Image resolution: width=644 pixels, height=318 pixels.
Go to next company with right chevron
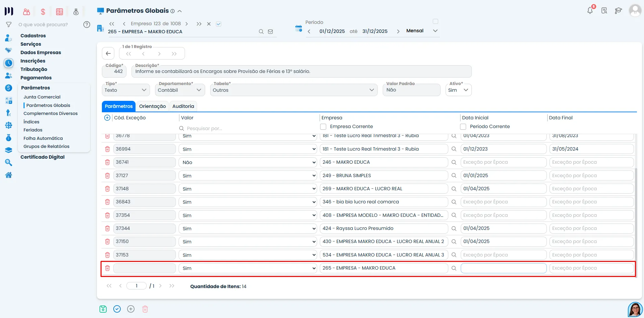coord(187,24)
